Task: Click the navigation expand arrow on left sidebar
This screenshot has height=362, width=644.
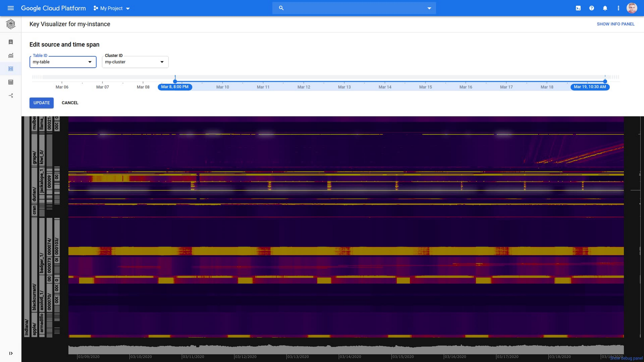Action: coord(11,353)
